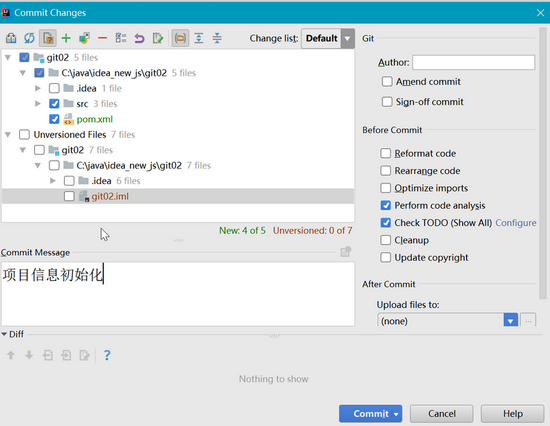This screenshot has height=426, width=550.
Task: Toggle Group by Directory toolbar button
Action: [x=180, y=38]
